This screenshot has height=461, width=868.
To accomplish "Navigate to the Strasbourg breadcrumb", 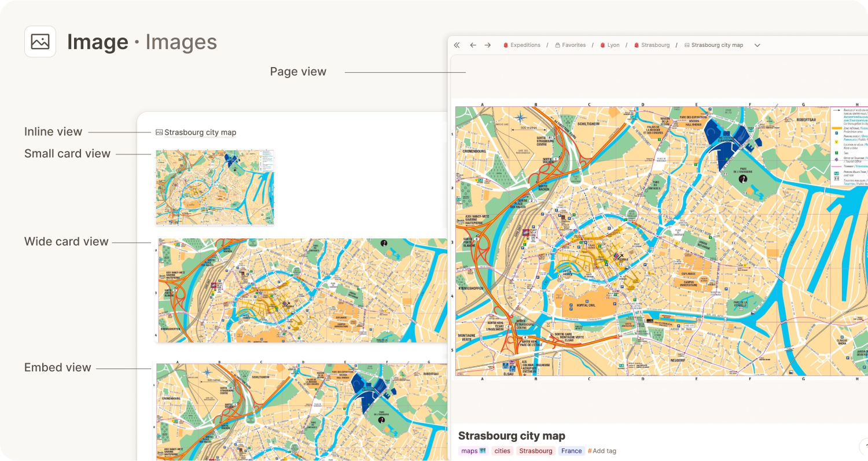I will pyautogui.click(x=652, y=45).
